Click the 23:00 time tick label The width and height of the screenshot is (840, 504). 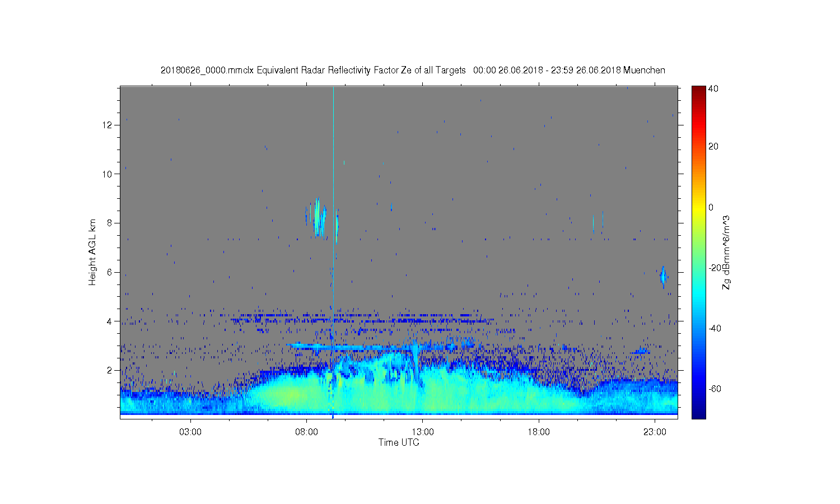655,432
